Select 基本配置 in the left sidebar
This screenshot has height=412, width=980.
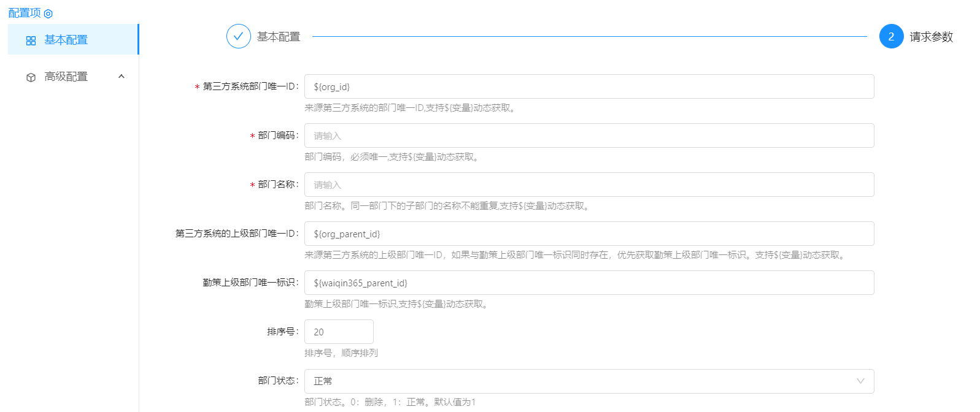pos(66,40)
